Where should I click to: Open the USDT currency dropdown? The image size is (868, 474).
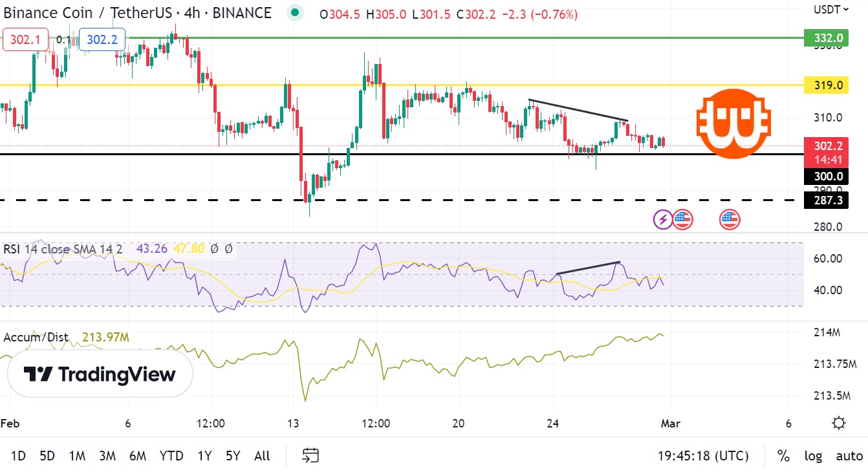pyautogui.click(x=830, y=9)
